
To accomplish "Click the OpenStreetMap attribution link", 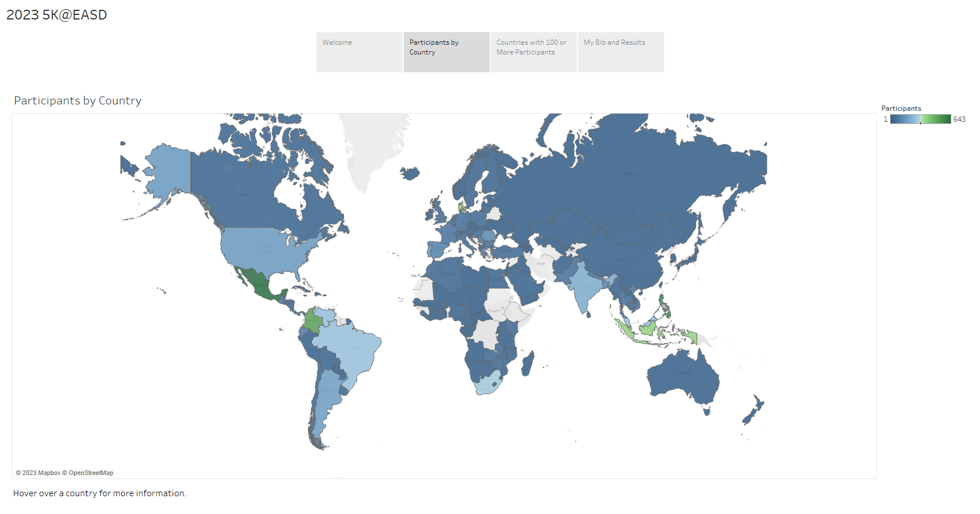I will [91, 473].
